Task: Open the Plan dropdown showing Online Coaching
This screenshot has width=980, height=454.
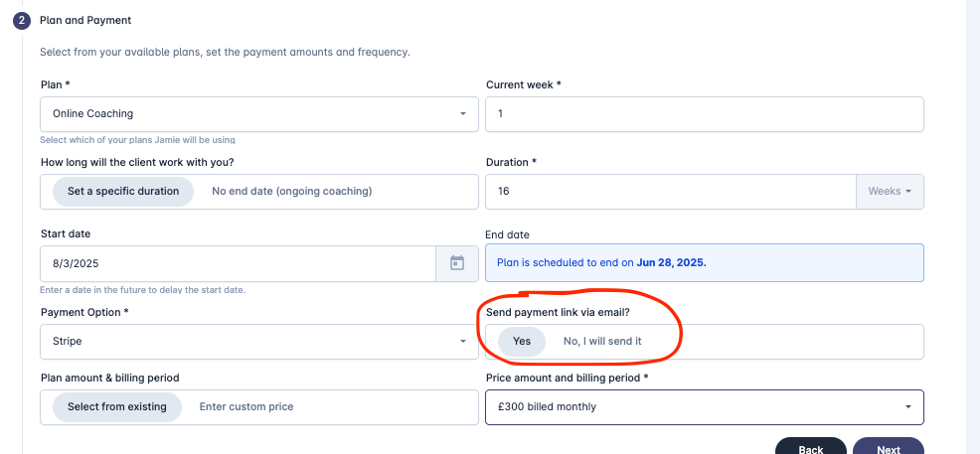Action: 259,114
